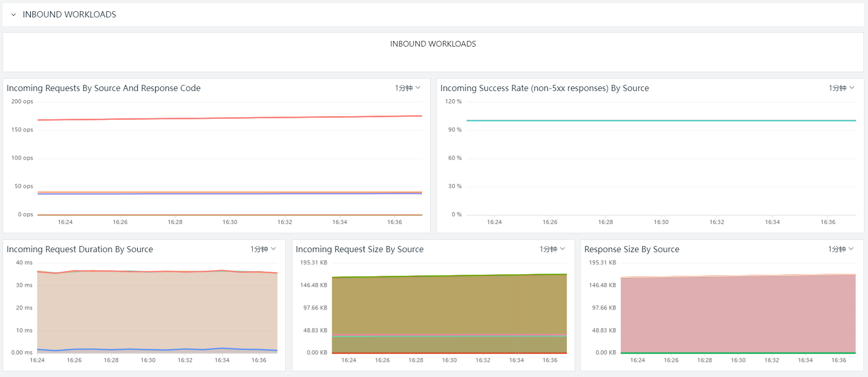Screen dimensions: 868x377
Task: Open interval dropdown on Response Size By Source panel
Action: pyautogui.click(x=841, y=249)
